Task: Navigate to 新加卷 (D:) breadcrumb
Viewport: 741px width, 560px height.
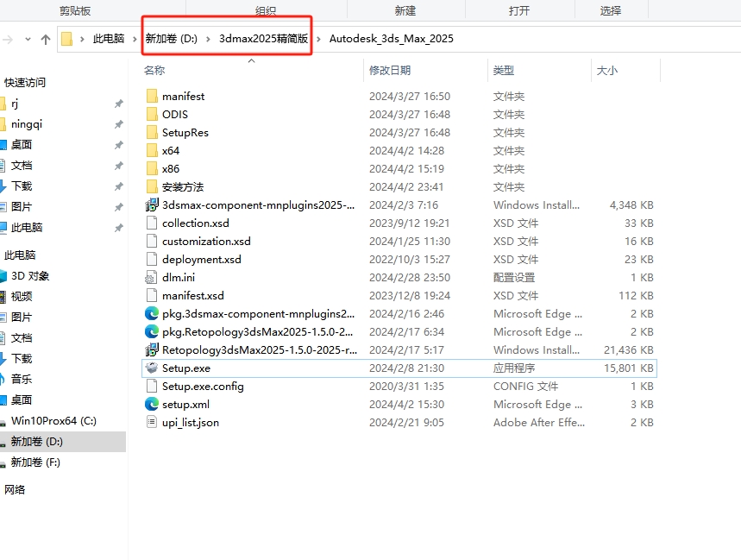Action: point(172,39)
